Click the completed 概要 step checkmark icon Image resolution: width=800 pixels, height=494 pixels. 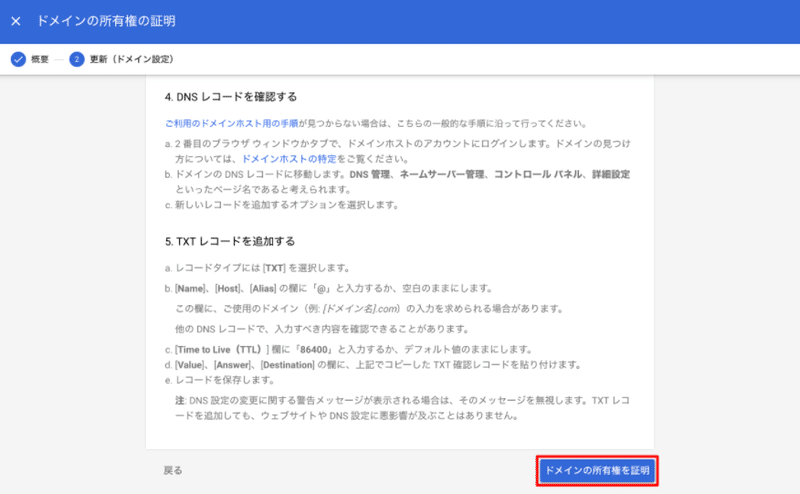pos(18,59)
